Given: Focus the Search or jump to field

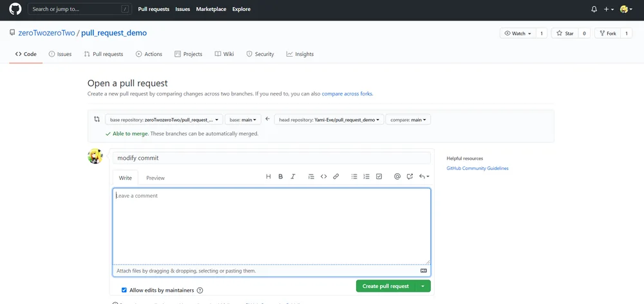Looking at the screenshot, I should pos(80,9).
